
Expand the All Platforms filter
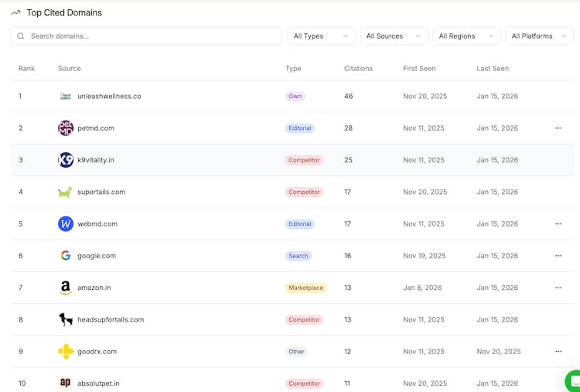[539, 36]
